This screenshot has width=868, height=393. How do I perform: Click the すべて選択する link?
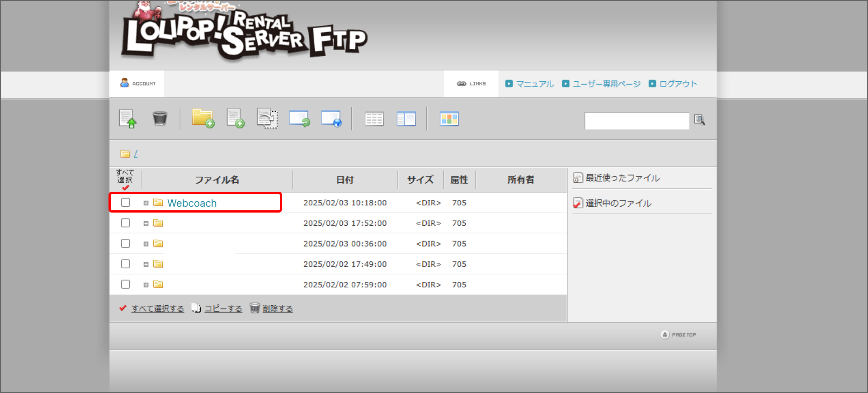click(158, 308)
